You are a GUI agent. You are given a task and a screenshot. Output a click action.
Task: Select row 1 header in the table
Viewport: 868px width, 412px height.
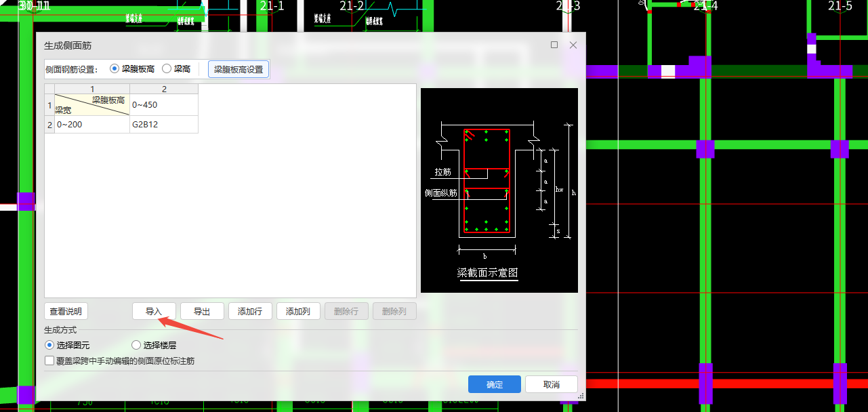click(x=49, y=103)
